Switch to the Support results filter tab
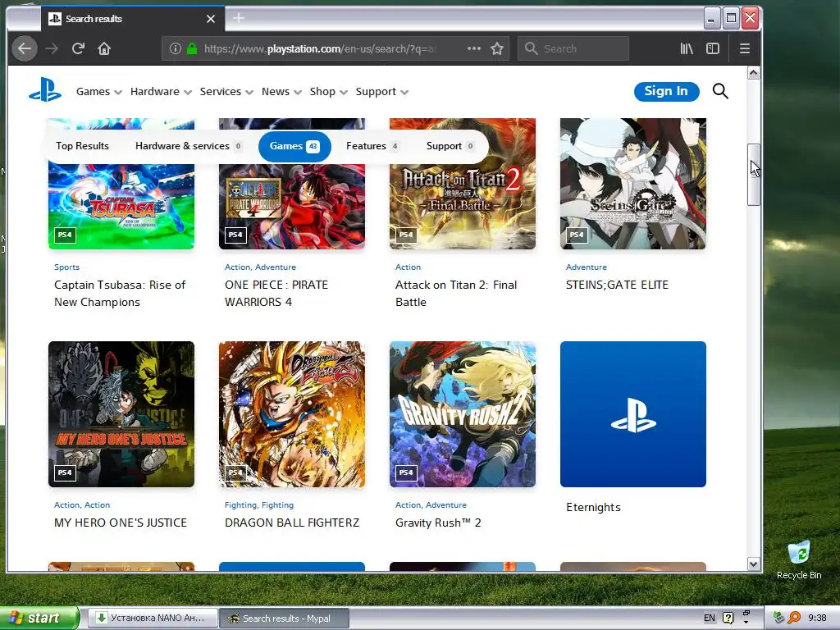This screenshot has width=840, height=630. 450,146
